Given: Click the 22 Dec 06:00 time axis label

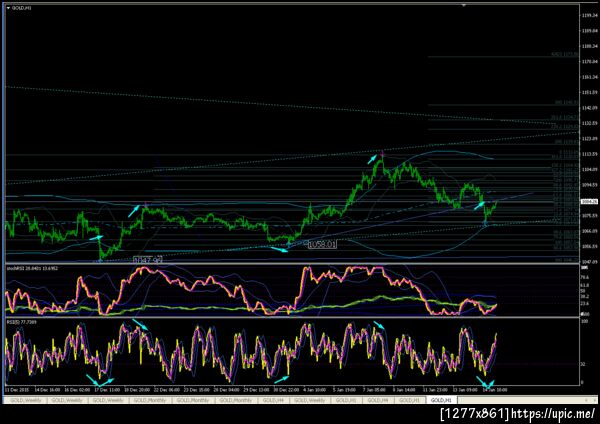Looking at the screenshot, I should point(166,390).
